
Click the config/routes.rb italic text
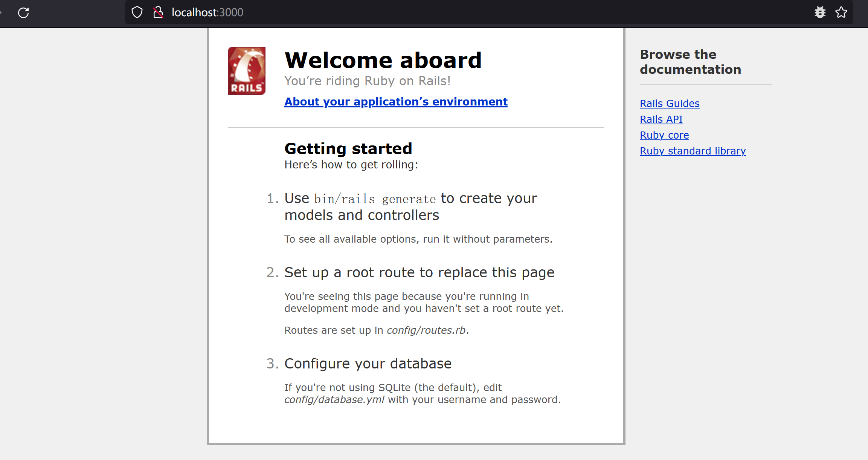tap(426, 330)
